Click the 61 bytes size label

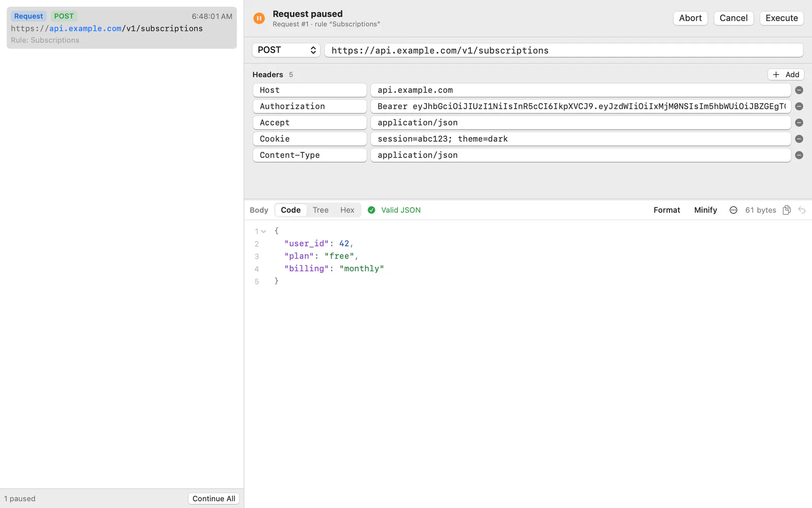760,210
